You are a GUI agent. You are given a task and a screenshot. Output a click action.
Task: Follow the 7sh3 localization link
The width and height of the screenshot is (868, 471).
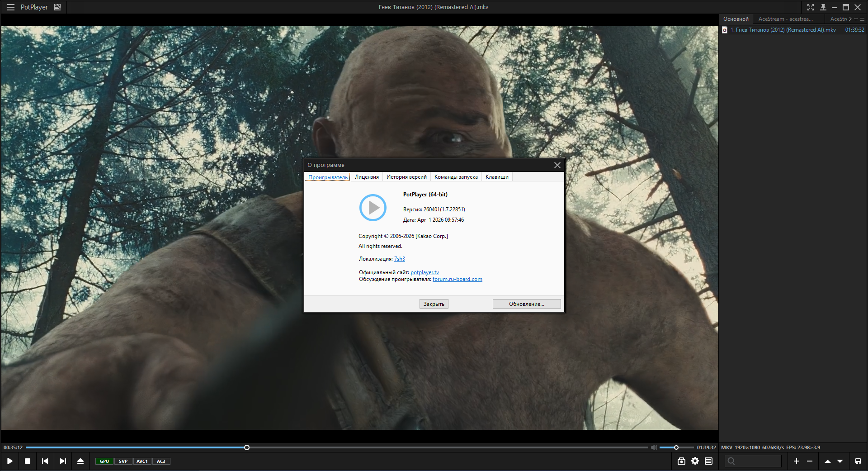tap(400, 259)
